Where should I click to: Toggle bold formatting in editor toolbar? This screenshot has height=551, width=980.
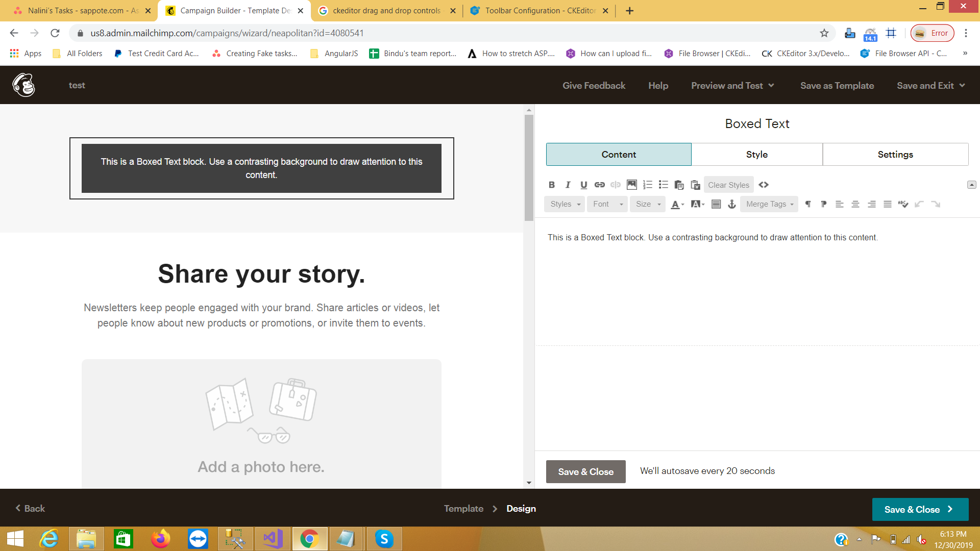point(551,185)
